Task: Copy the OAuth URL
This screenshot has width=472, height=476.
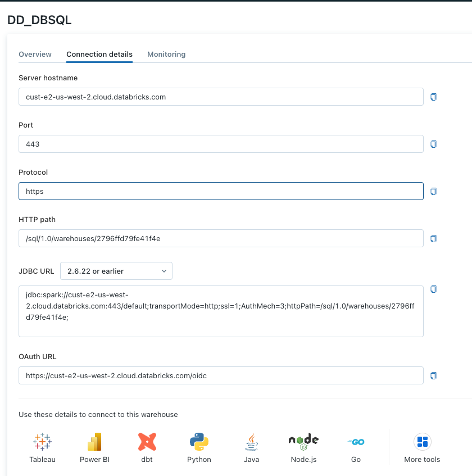Action: [x=433, y=375]
